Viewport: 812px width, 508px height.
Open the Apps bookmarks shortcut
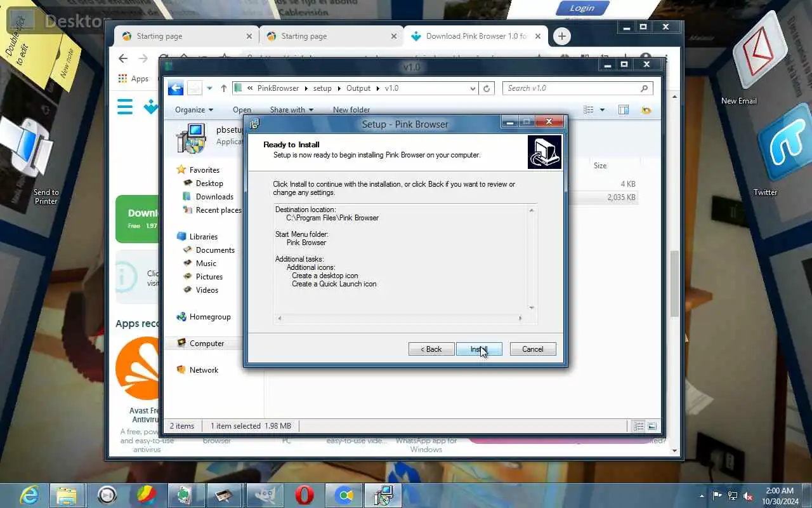(134, 79)
